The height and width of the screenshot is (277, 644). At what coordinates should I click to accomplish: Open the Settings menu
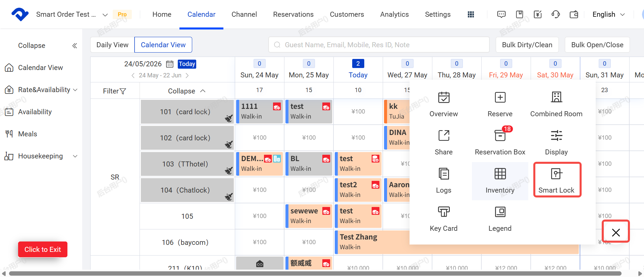(438, 14)
